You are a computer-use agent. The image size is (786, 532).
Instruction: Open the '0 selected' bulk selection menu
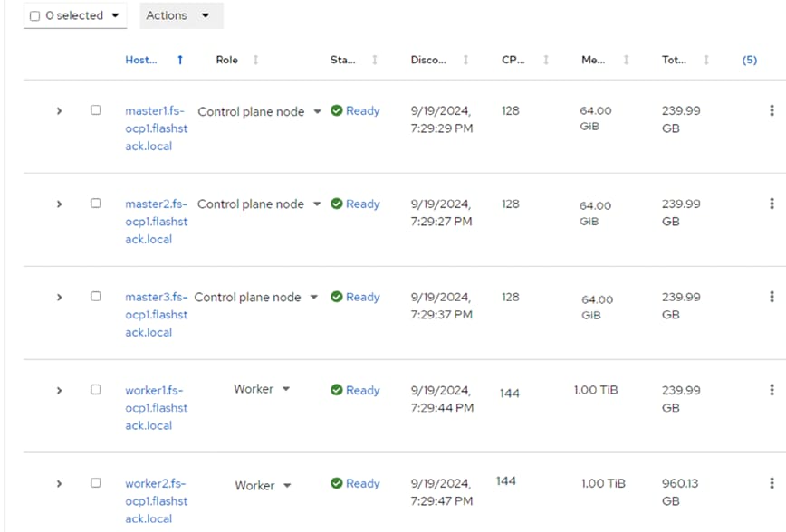[114, 16]
